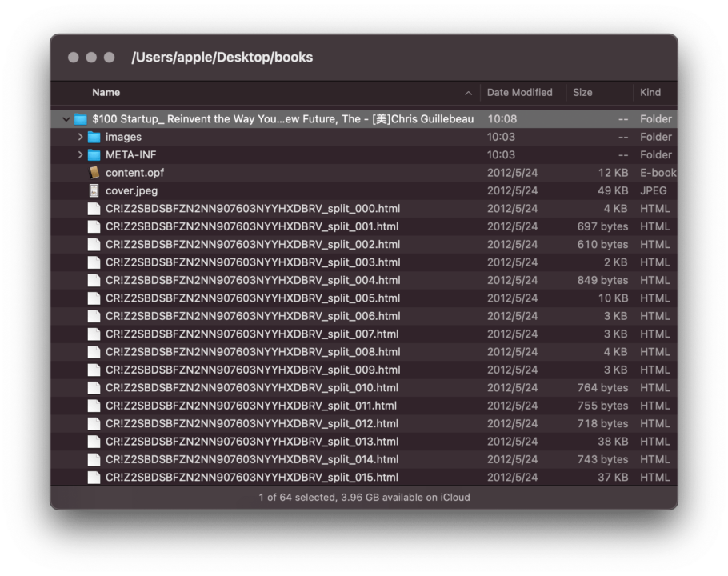
Task: Click the file icon for split_015.html
Action: tap(94, 477)
